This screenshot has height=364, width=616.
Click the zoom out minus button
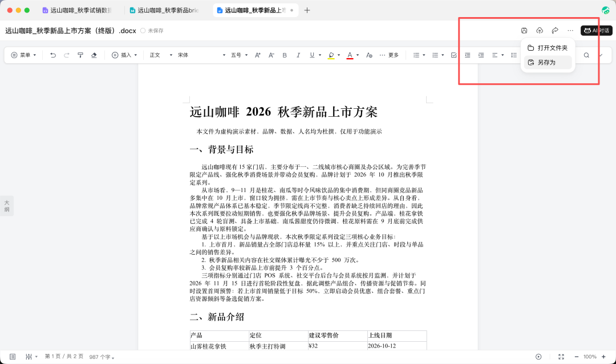click(x=576, y=357)
